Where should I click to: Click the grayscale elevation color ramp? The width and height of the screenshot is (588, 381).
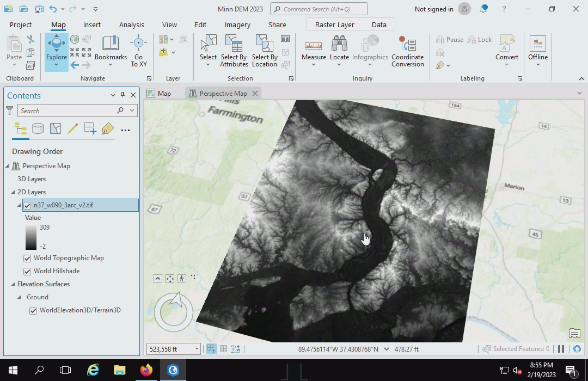(30, 237)
